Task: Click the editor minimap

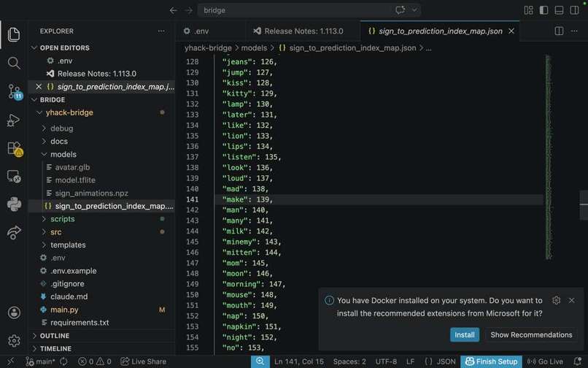Action: (549, 157)
